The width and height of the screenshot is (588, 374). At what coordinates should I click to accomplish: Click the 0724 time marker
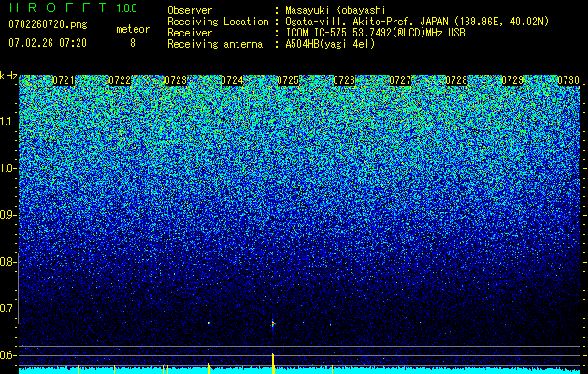click(x=232, y=80)
